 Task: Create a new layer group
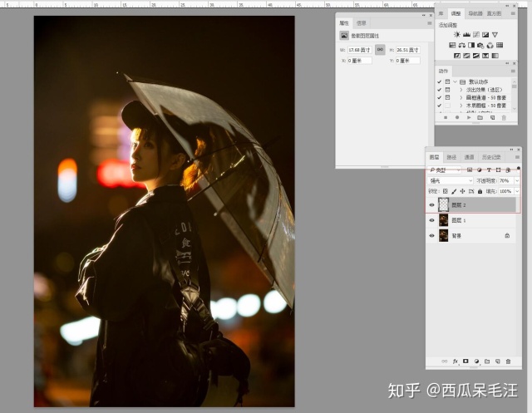(487, 361)
